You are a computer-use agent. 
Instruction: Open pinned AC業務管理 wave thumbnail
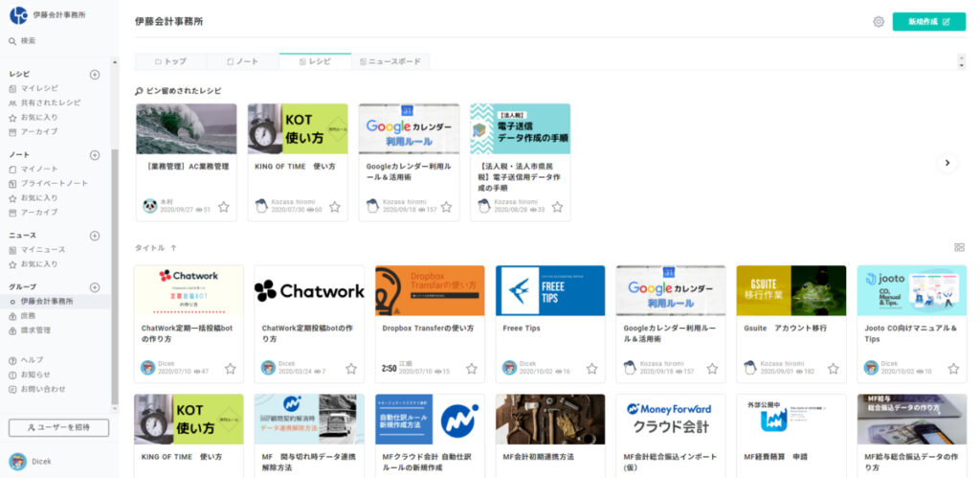pos(187,129)
